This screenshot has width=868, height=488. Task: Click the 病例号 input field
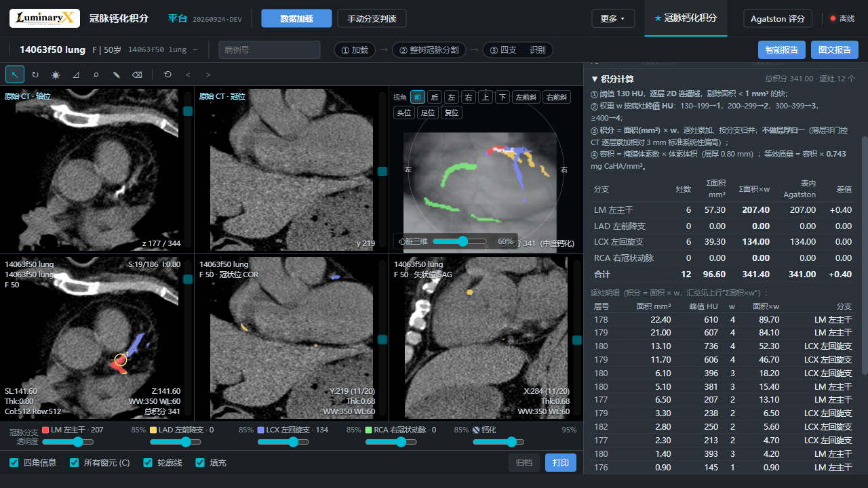point(269,50)
